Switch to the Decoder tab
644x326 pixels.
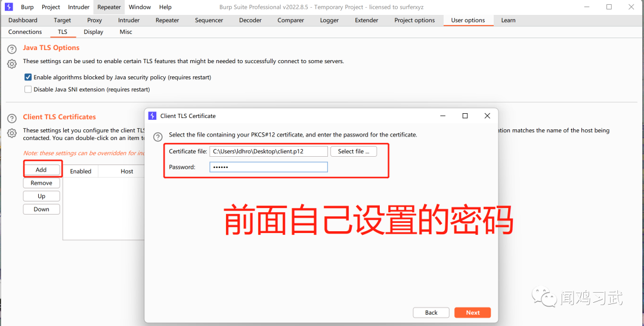(250, 20)
